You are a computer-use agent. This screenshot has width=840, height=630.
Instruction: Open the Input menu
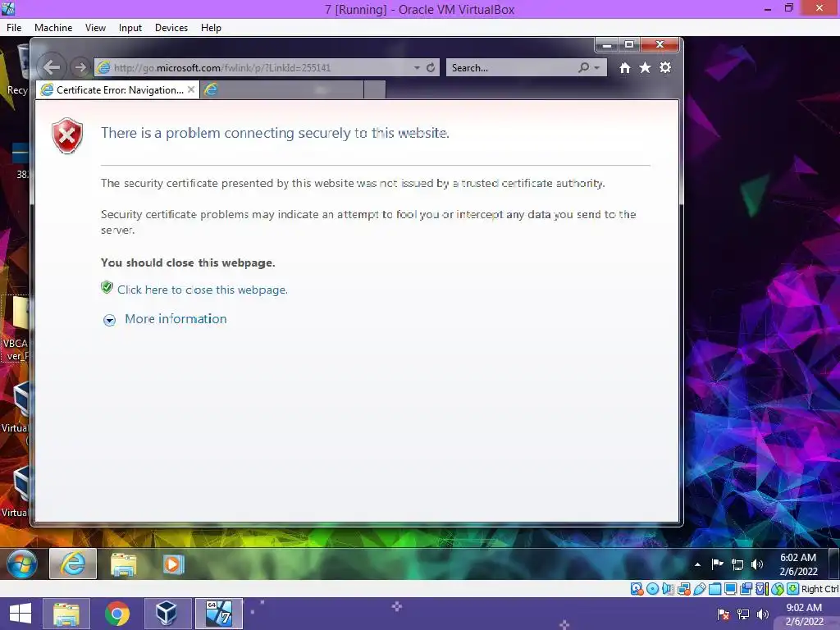(x=130, y=28)
